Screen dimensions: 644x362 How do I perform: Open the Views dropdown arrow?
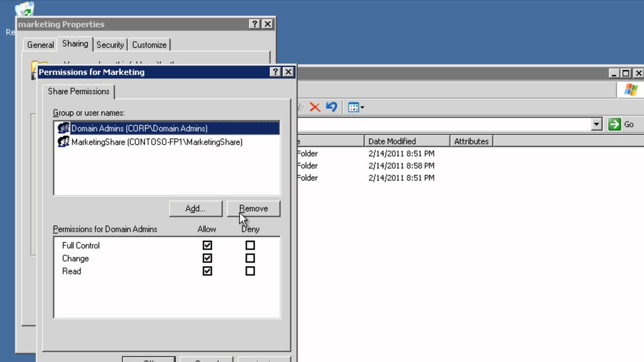tap(362, 108)
